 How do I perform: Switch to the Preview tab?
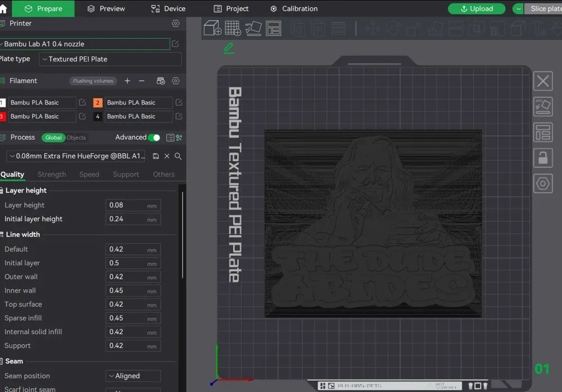(x=106, y=8)
